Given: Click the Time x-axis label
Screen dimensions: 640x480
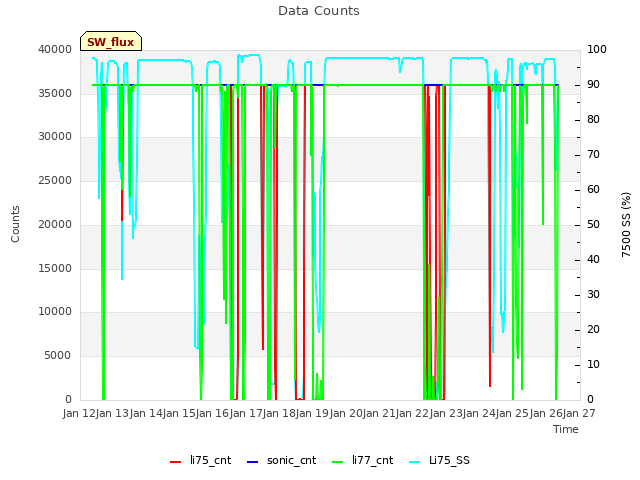Looking at the screenshot, I should (x=566, y=429).
